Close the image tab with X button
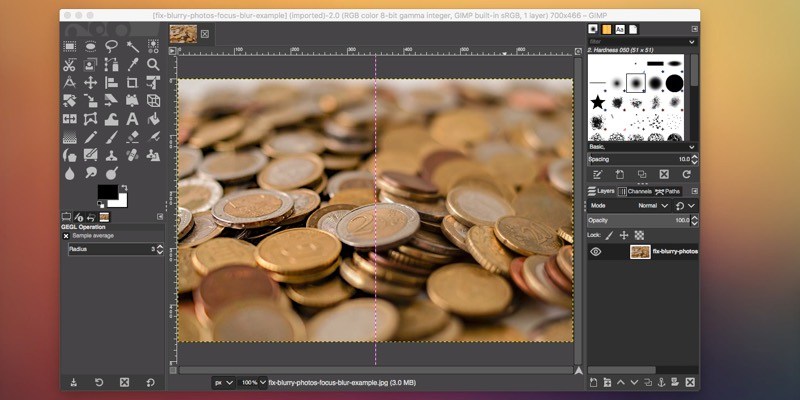800x400 pixels. (x=205, y=33)
